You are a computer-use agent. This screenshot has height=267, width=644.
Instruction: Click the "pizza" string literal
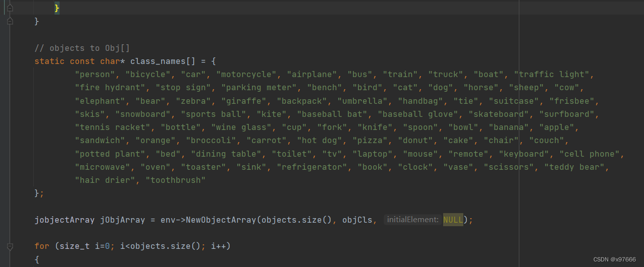coord(370,141)
